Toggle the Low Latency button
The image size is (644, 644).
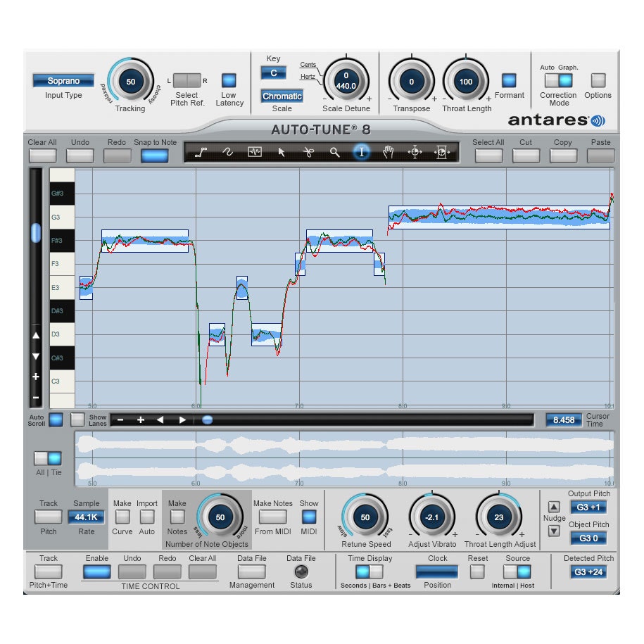[229, 80]
